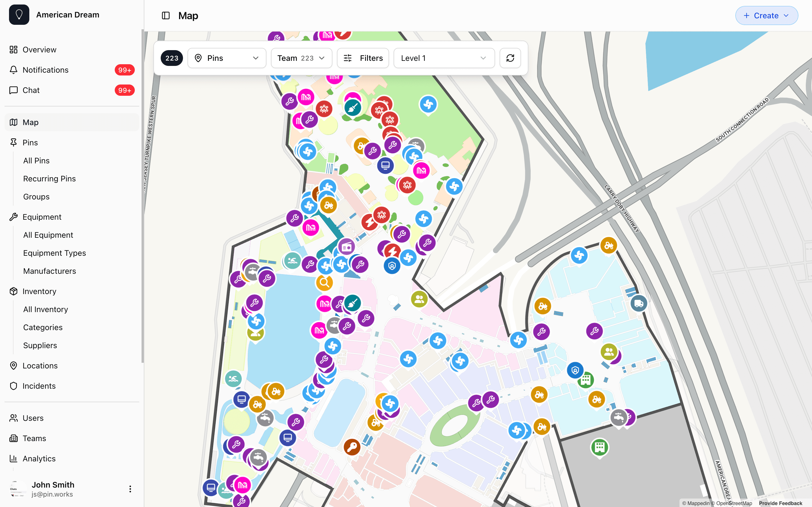Expand the Team 223 filter dropdown
812x507 pixels.
click(x=301, y=58)
